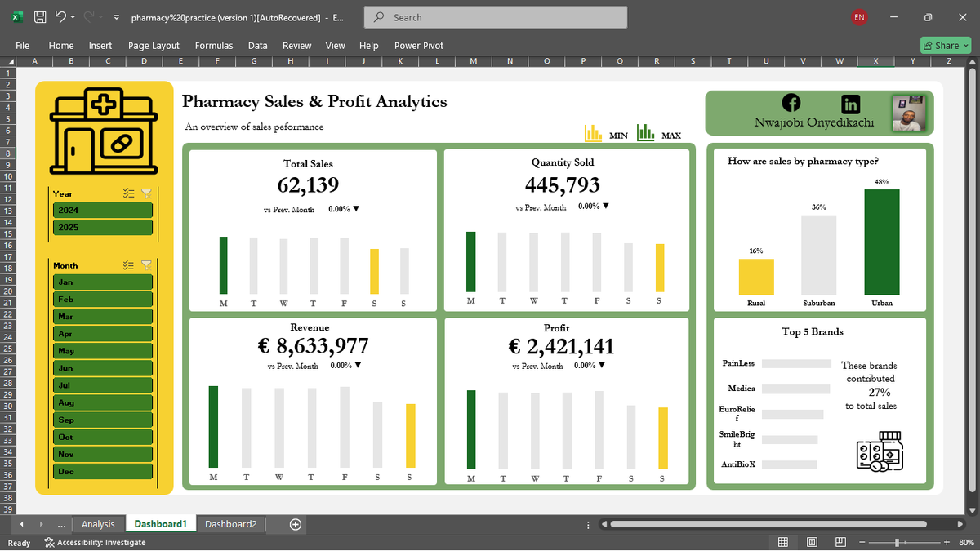Open the Undo history dropdown arrow
980x551 pixels.
(73, 17)
